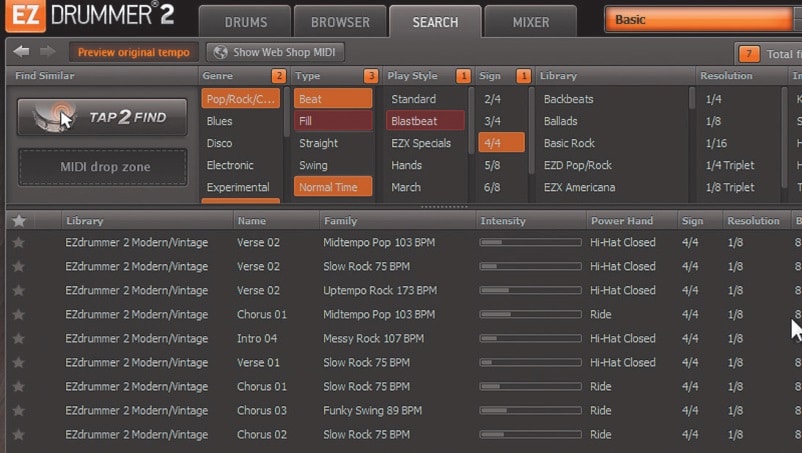The image size is (802, 453).
Task: Toggle the 4/4 time signature filter
Action: point(501,143)
